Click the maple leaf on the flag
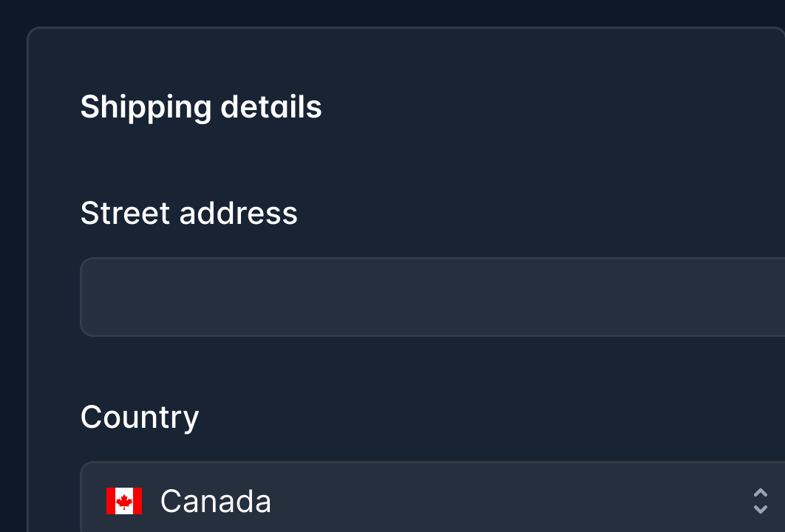 pyautogui.click(x=124, y=501)
